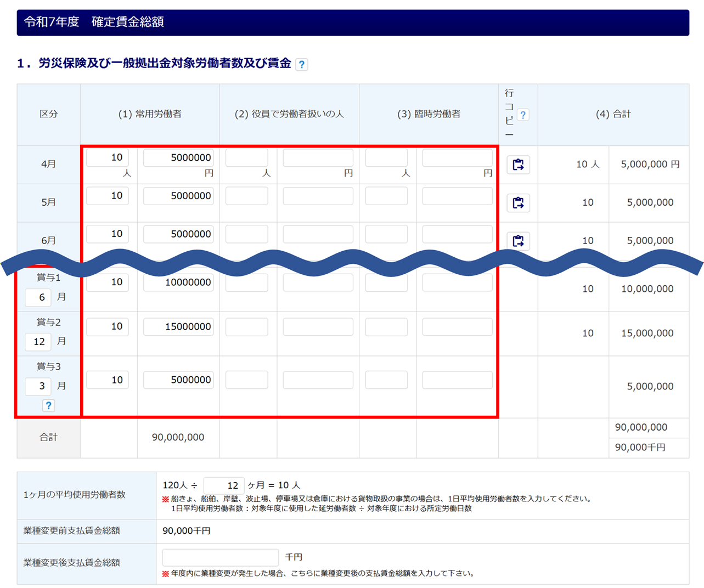Click 賞与3 常用労働者 headcount field
The width and height of the screenshot is (704, 588).
(x=108, y=380)
